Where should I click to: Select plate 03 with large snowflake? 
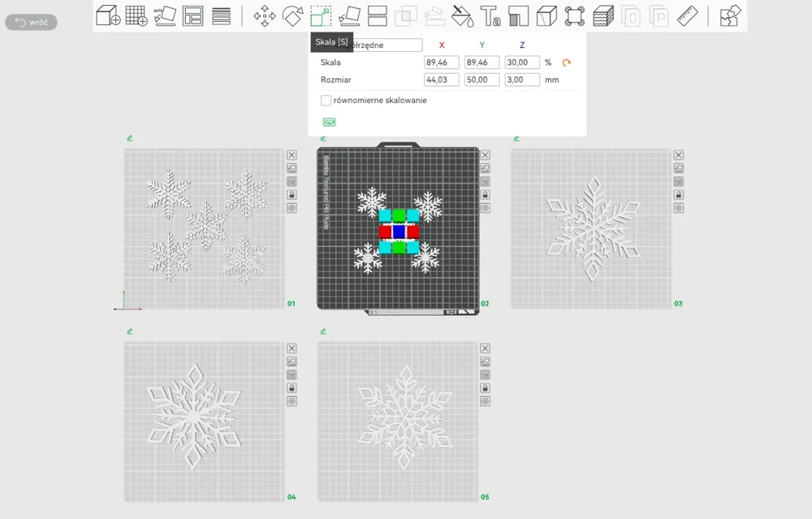coord(591,229)
